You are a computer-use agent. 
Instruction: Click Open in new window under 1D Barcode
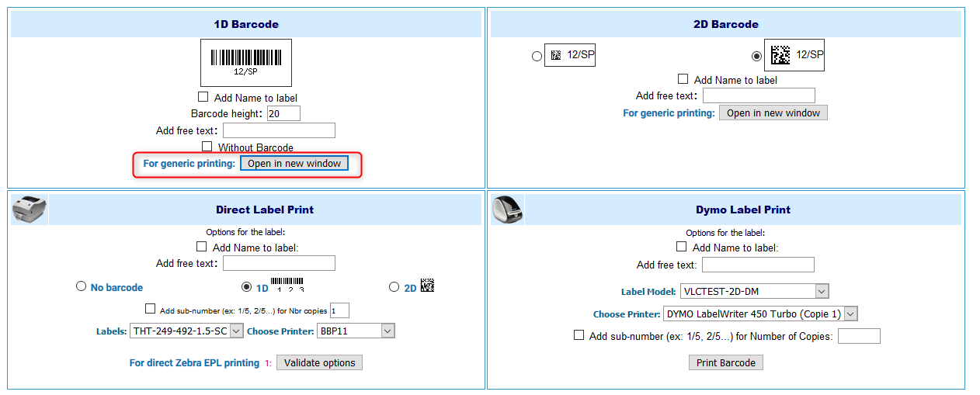(294, 164)
